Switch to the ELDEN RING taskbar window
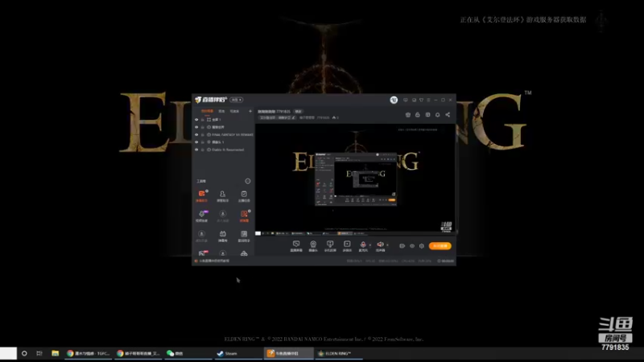644x362 pixels. pos(338,353)
